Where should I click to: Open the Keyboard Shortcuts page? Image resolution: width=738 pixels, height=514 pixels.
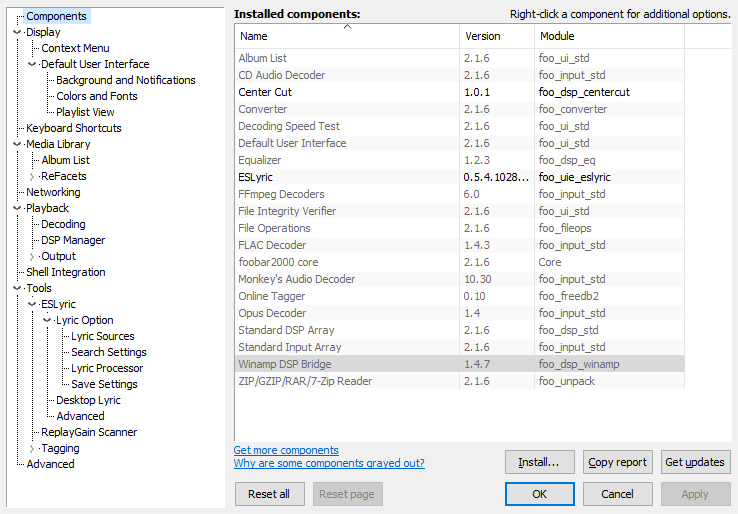[73, 128]
